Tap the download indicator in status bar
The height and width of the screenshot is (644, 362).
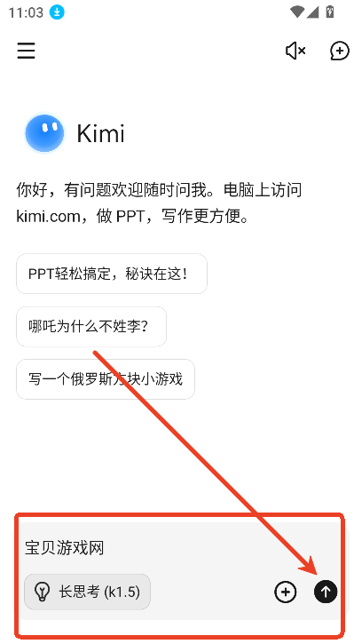coord(57,12)
